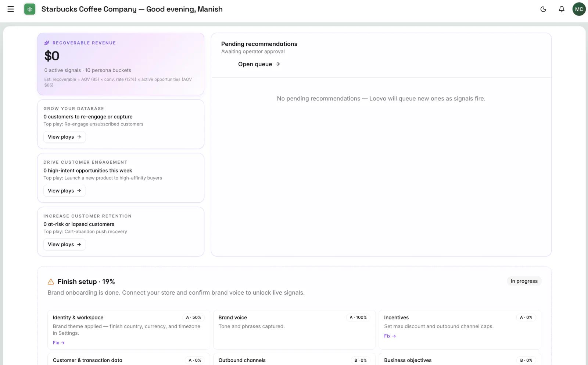Open the Outbound channels card title
The width and height of the screenshot is (588, 365).
tap(242, 360)
